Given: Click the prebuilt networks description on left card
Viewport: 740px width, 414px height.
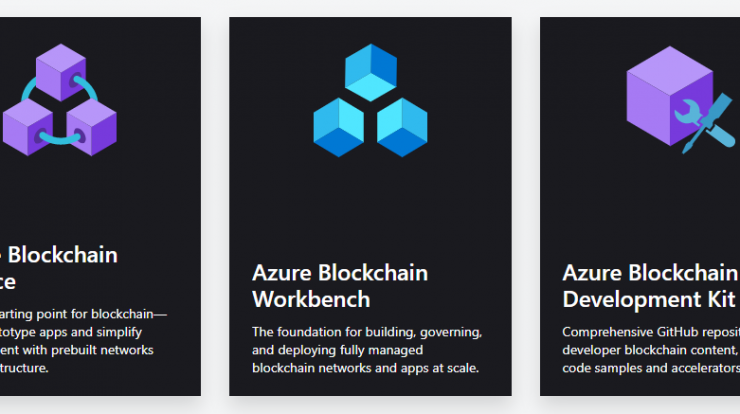Looking at the screenshot, I should pos(83,341).
